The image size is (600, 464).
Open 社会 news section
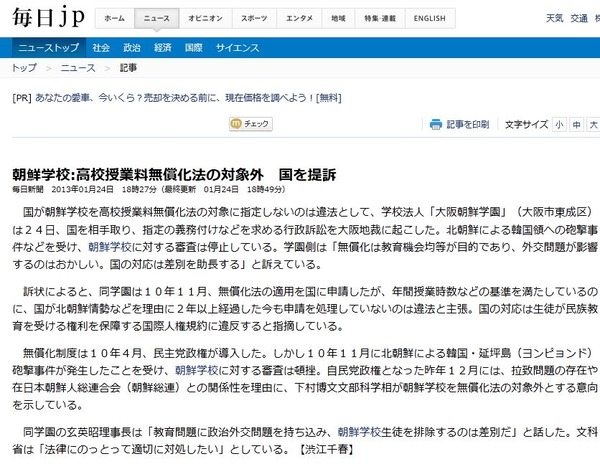click(101, 48)
